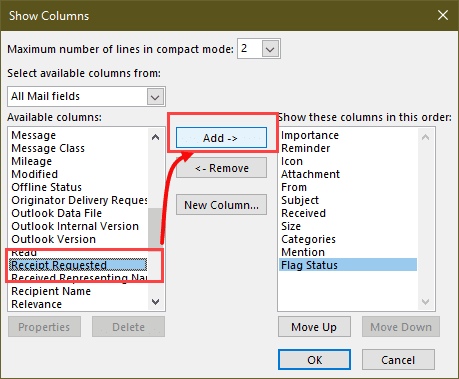This screenshot has height=379, width=459.
Task: Select the Mileage field
Action: tap(79, 161)
